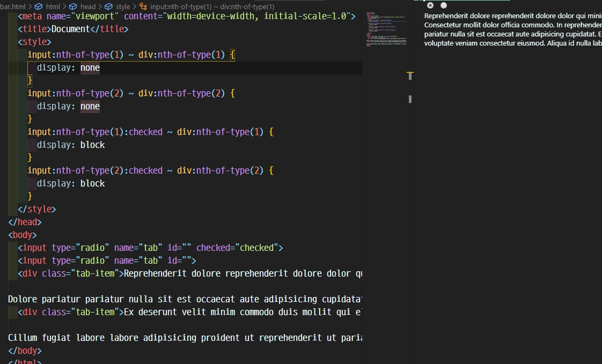Click the opening <style> tag
Screen dimensions: 602x364
[x=34, y=42]
